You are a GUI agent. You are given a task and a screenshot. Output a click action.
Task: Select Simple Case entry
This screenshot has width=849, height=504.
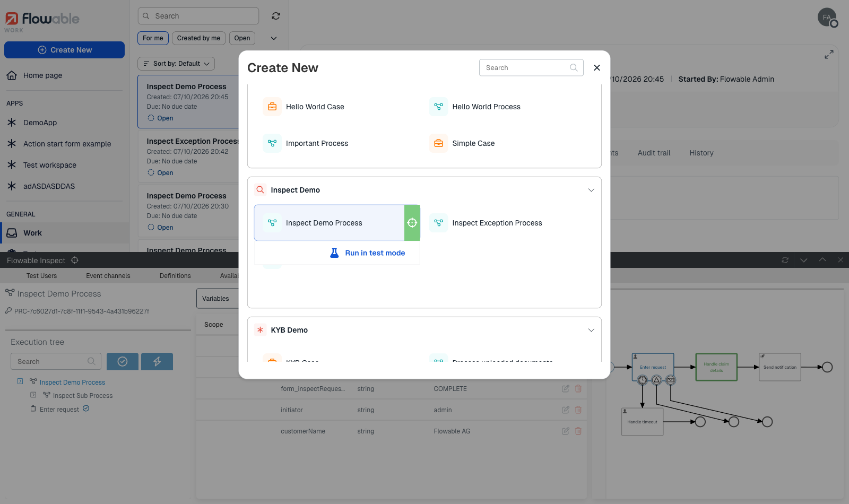pyautogui.click(x=473, y=143)
